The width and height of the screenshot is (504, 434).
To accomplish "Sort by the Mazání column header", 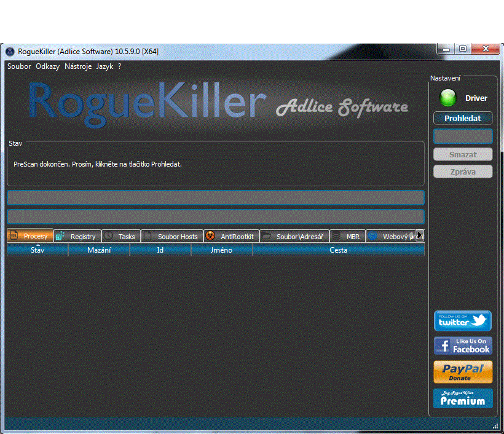I will pos(99,250).
